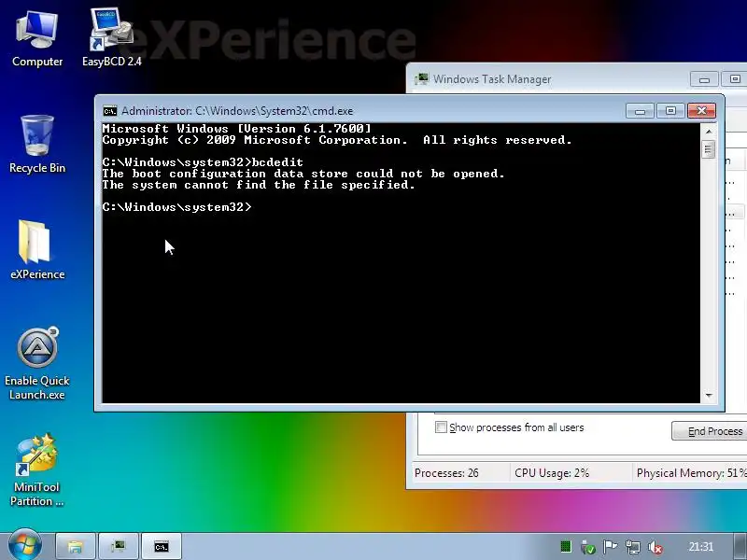Enable Show processes from all users checkbox

click(x=441, y=427)
